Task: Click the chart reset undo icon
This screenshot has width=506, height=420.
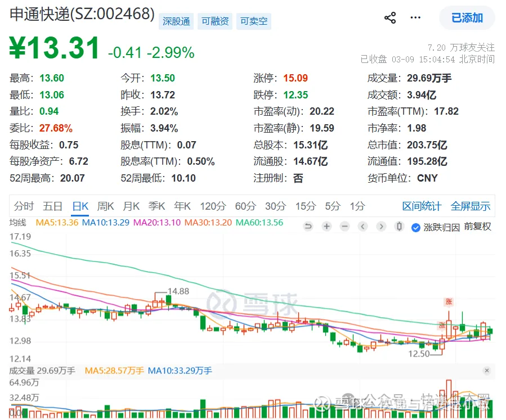Action: click(308, 227)
